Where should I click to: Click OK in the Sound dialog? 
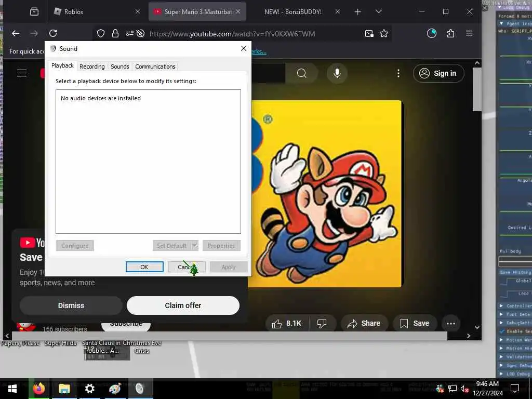tap(144, 267)
